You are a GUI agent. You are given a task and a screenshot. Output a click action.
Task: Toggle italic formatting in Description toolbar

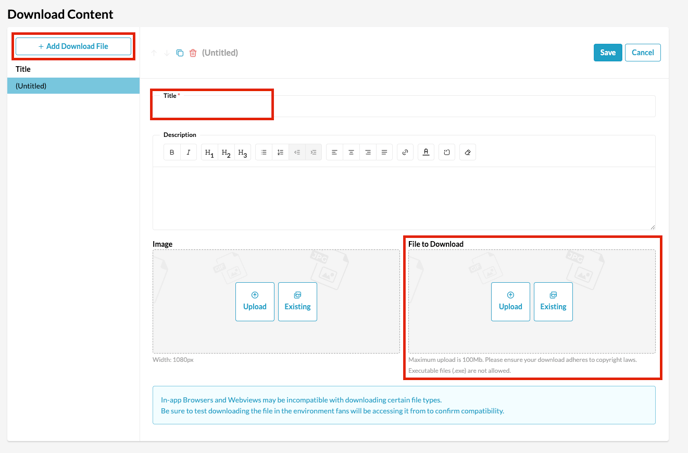188,153
